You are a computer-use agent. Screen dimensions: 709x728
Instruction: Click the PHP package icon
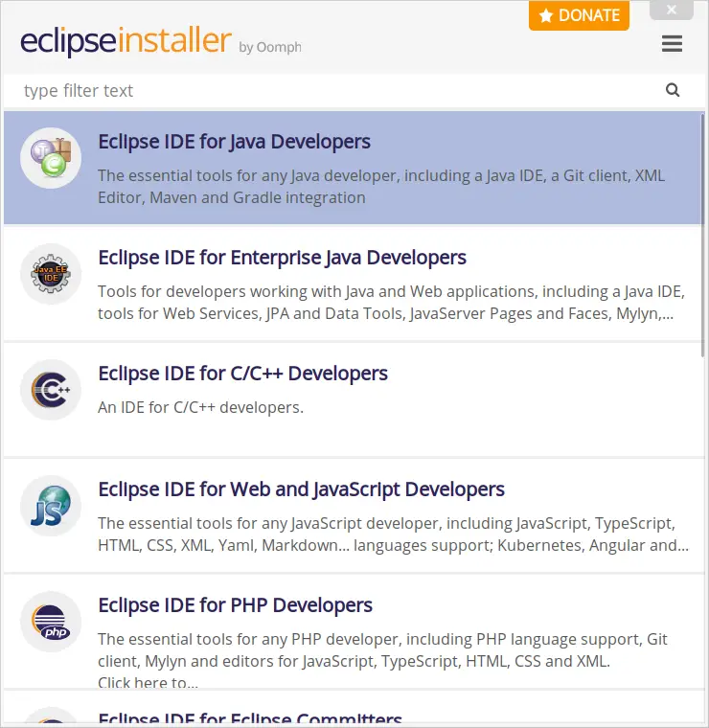pyautogui.click(x=51, y=622)
